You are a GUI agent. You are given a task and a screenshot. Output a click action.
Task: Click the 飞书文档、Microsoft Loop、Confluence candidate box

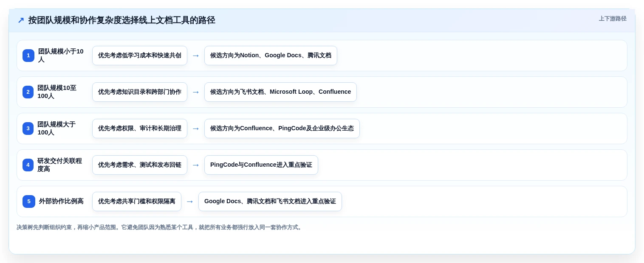tap(280, 92)
